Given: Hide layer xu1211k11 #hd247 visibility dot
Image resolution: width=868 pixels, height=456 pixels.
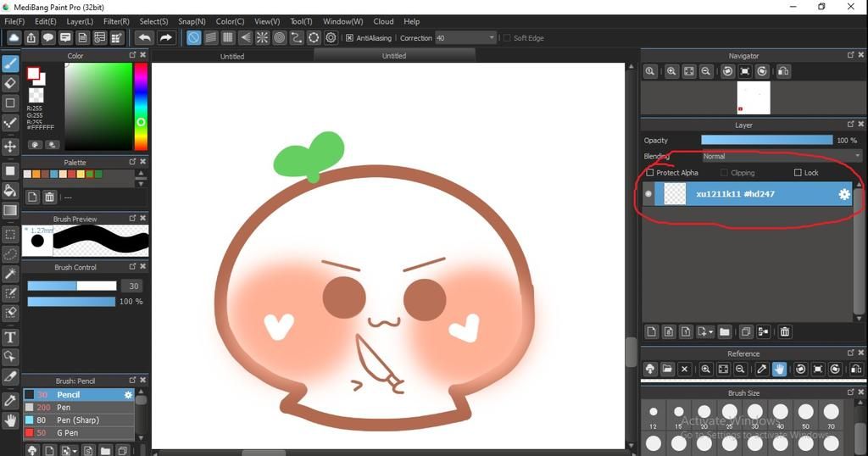Looking at the screenshot, I should (648, 194).
